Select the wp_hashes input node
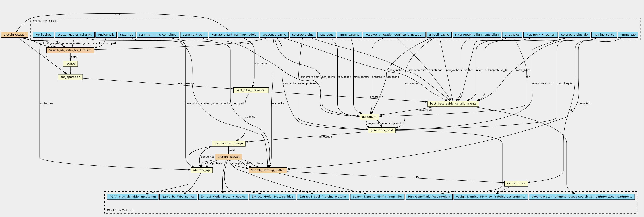This screenshot has width=644, height=217. (43, 35)
